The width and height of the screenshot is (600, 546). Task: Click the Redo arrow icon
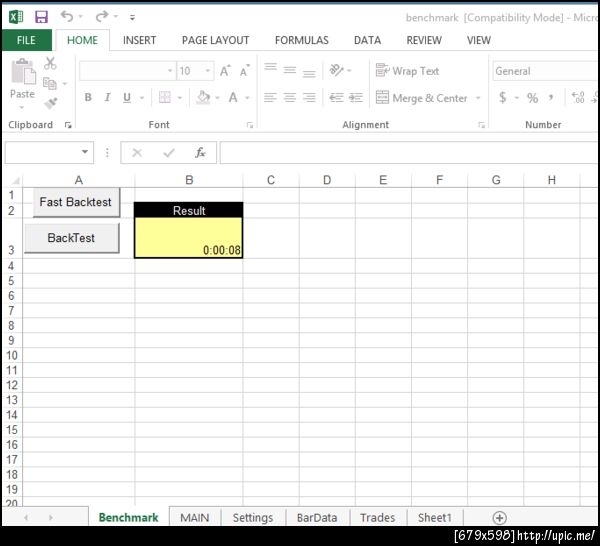102,16
